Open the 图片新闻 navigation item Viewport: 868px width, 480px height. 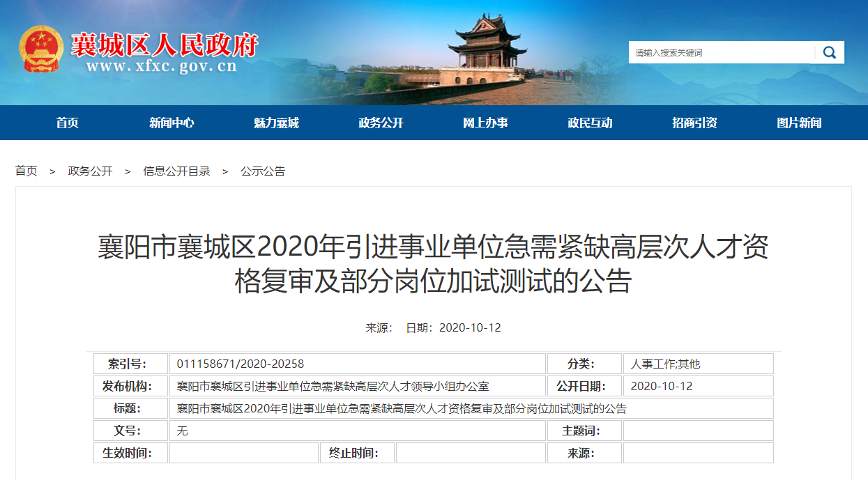[799, 123]
